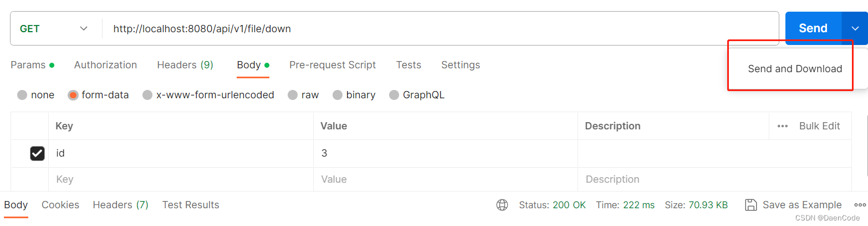This screenshot has height=226, width=868.
Task: Click the save icon beside Save as Example
Action: click(x=750, y=205)
